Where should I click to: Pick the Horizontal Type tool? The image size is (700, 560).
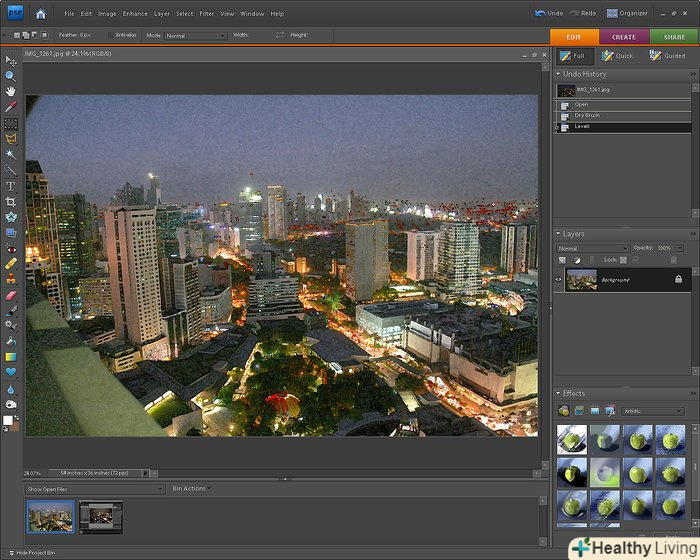tap(11, 186)
